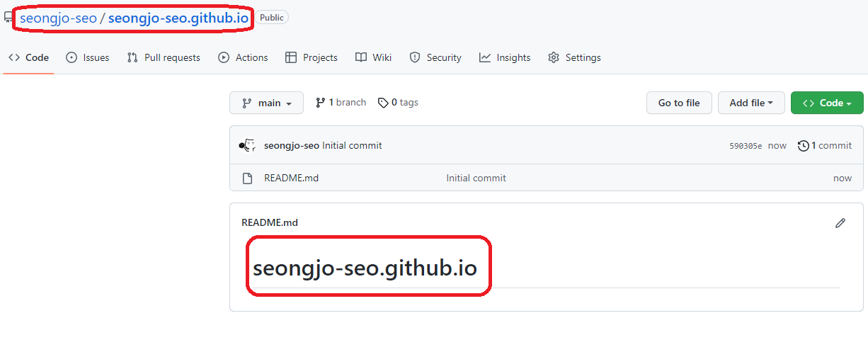Open the seongjo-seo owner link in header
Screen dimensions: 868x352
coord(58,18)
